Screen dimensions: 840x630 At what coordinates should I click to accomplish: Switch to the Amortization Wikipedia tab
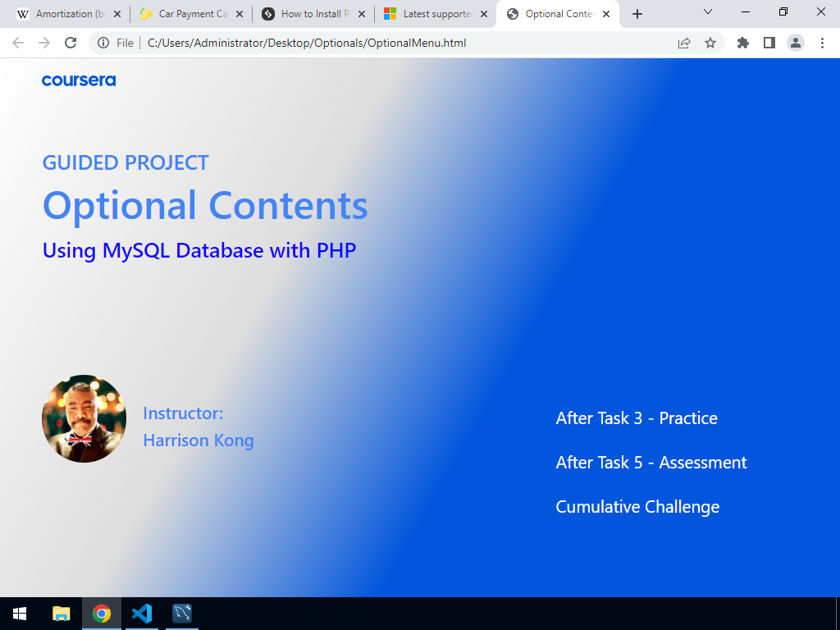click(x=70, y=14)
